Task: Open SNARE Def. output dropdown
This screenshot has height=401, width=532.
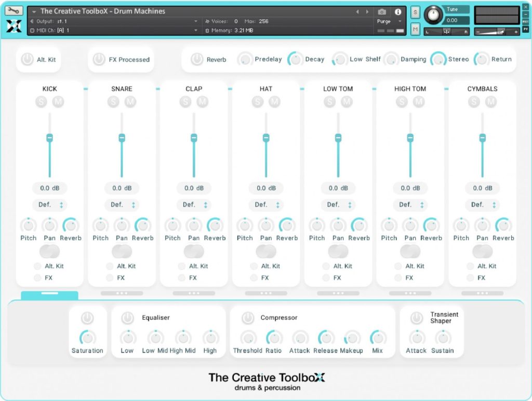Action: tap(122, 205)
